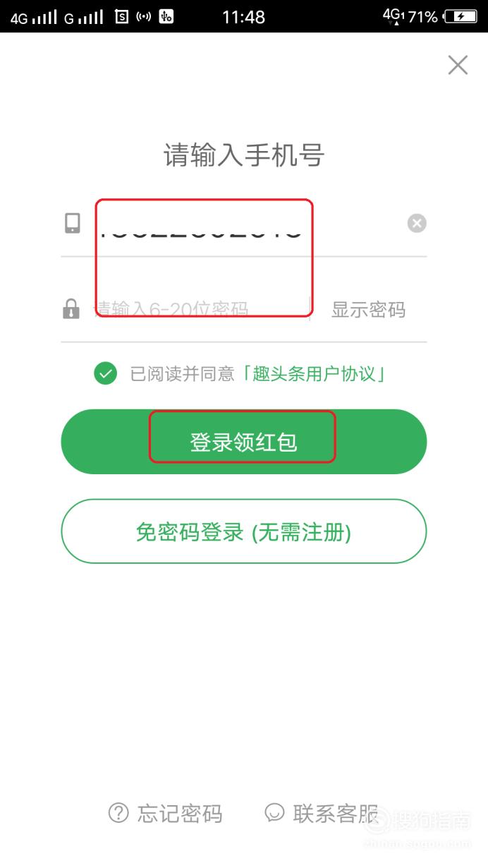Click the question mark icon near 忘记密码
This screenshot has height=868, width=488.
click(x=118, y=813)
